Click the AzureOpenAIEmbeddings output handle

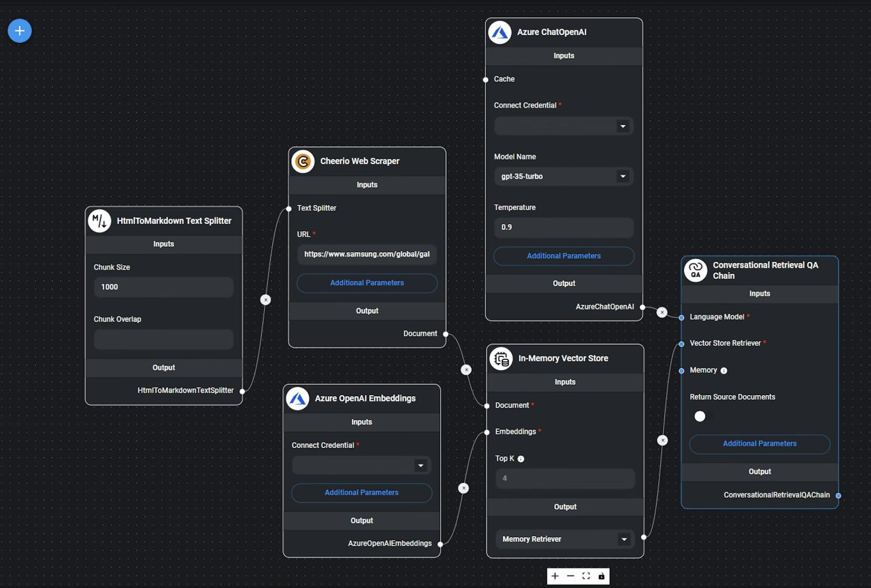440,544
